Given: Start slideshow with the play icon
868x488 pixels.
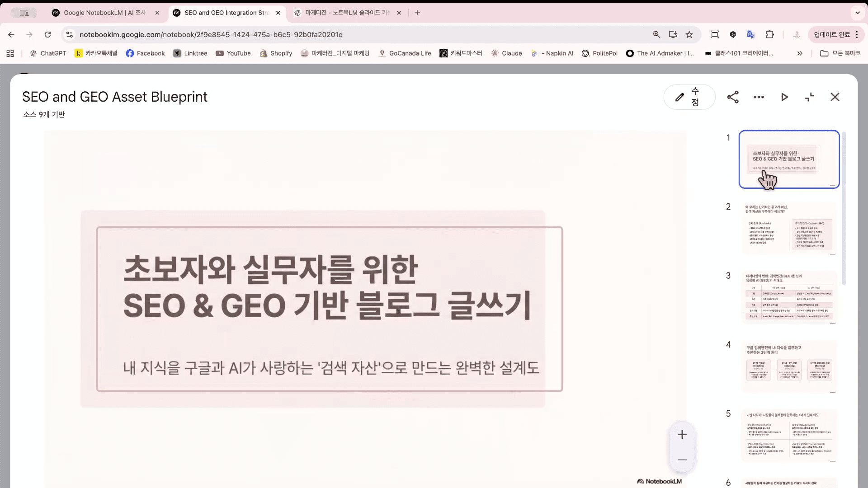Looking at the screenshot, I should [x=784, y=97].
